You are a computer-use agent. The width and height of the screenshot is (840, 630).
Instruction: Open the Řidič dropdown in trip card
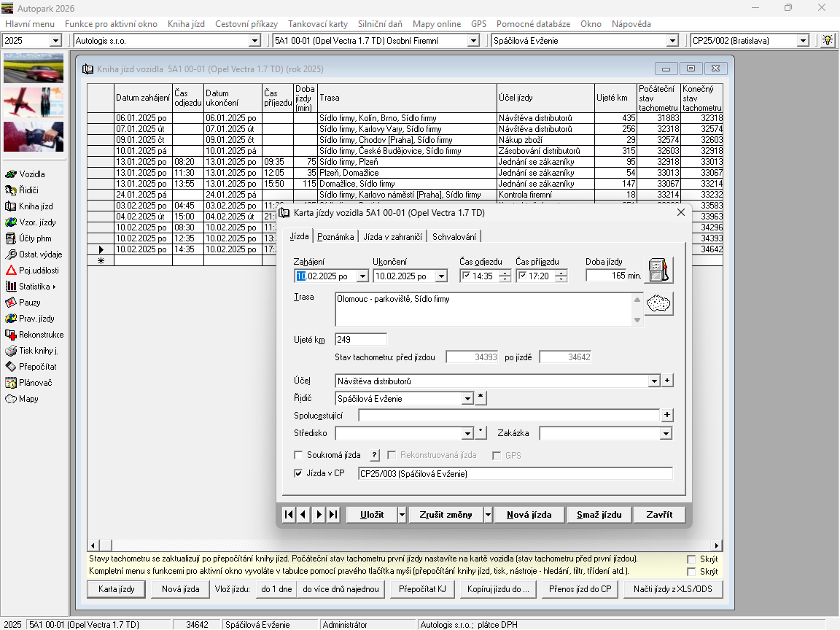coord(467,399)
